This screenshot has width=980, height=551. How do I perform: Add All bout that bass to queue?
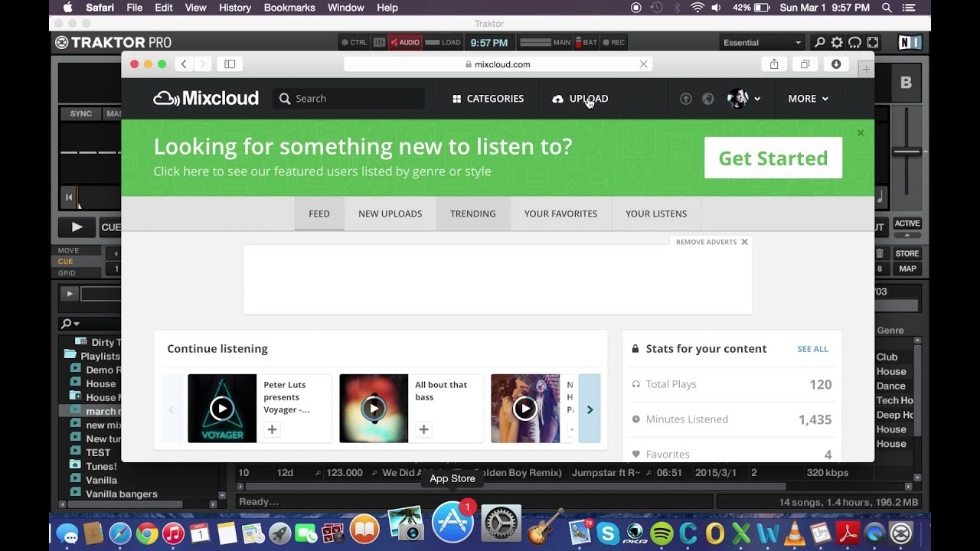(x=423, y=429)
